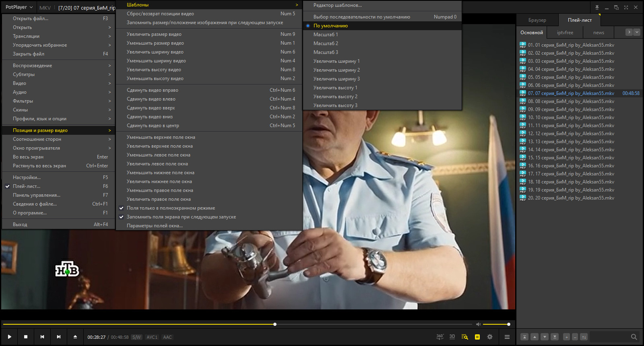644x346 pixels.
Task: Toggle 'Поля только в полноэкранном режиме' option
Action: [171, 208]
